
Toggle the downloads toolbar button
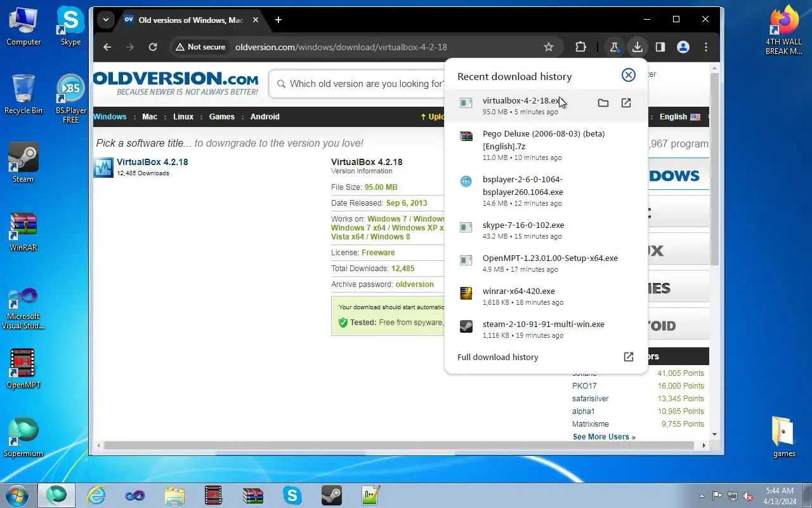637,47
